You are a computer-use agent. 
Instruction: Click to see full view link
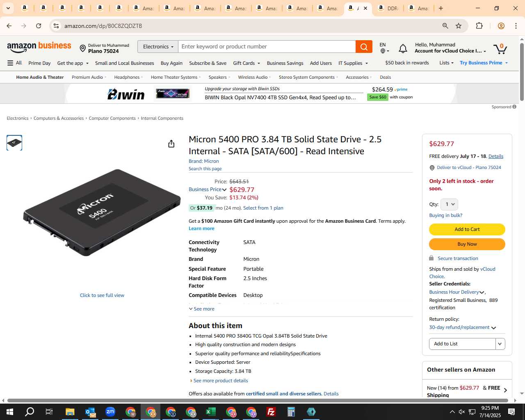tap(102, 295)
